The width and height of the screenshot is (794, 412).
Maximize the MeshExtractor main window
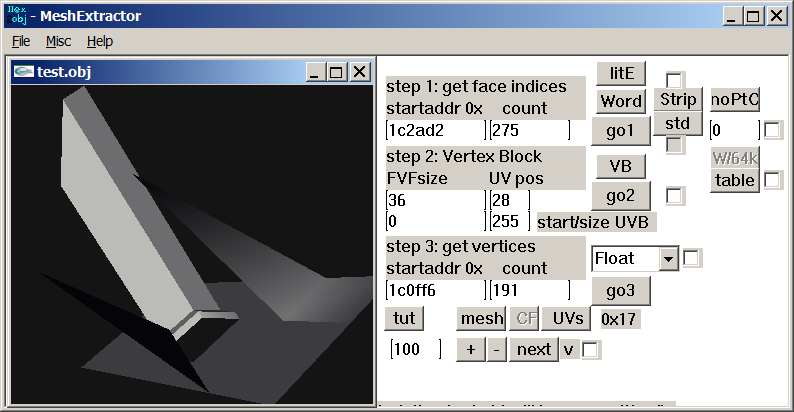click(x=753, y=16)
